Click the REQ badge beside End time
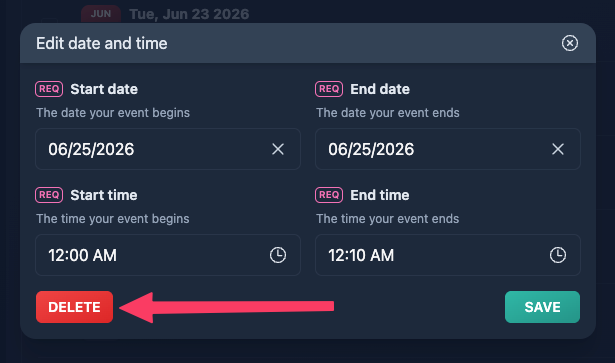615x363 pixels. (x=329, y=195)
